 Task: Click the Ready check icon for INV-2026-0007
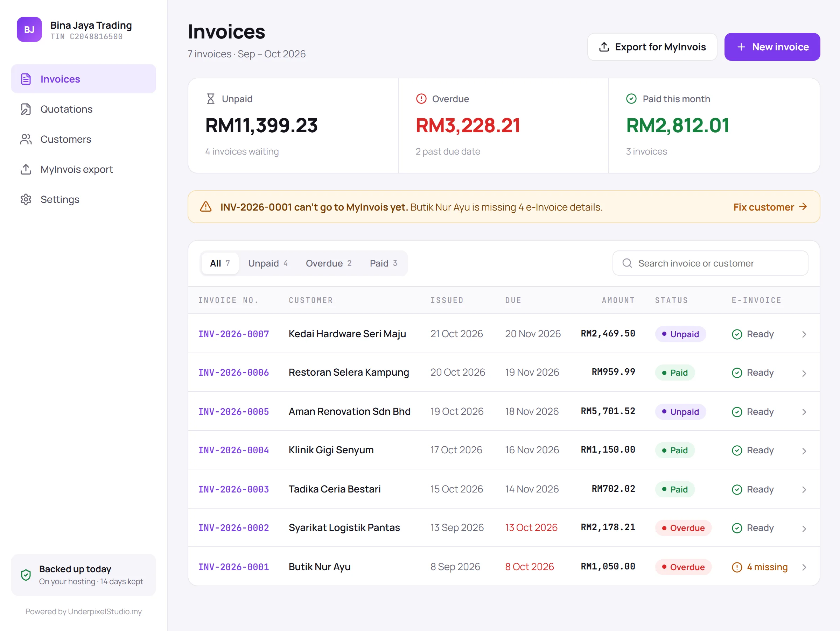(x=737, y=334)
